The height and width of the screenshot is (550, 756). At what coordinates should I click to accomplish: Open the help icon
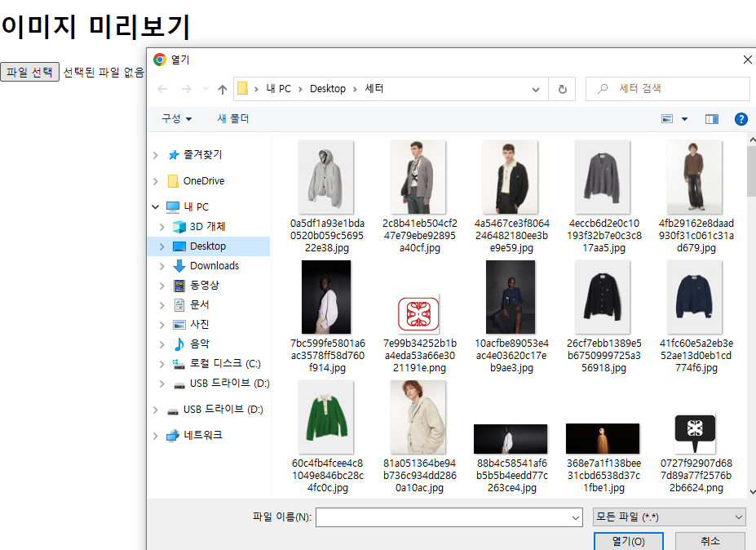pos(741,118)
